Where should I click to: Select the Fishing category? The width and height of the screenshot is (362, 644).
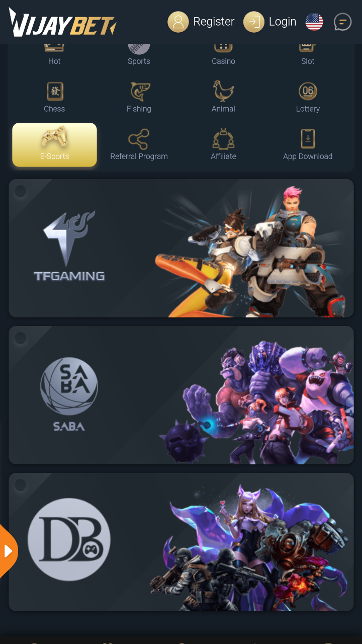coord(139,98)
